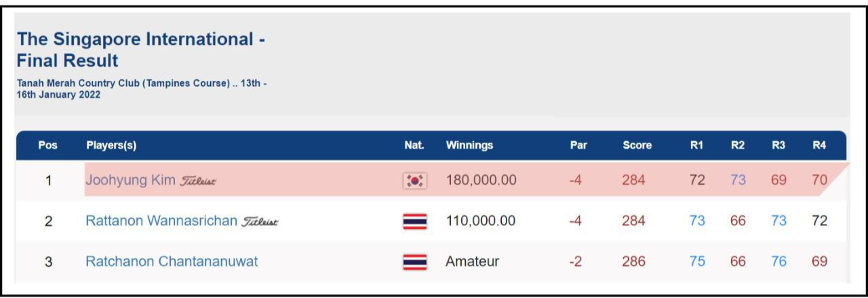Select the Pos column header
Screen dimensions: 868x298
click(x=48, y=145)
